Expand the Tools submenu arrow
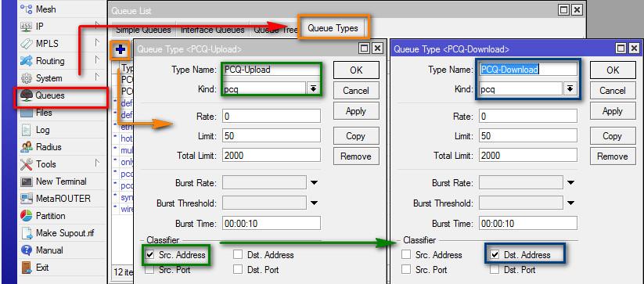 (x=97, y=164)
